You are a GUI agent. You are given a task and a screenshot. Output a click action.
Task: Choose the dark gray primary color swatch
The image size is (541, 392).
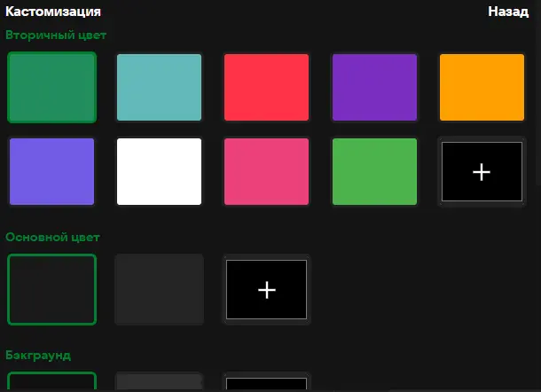tap(160, 289)
